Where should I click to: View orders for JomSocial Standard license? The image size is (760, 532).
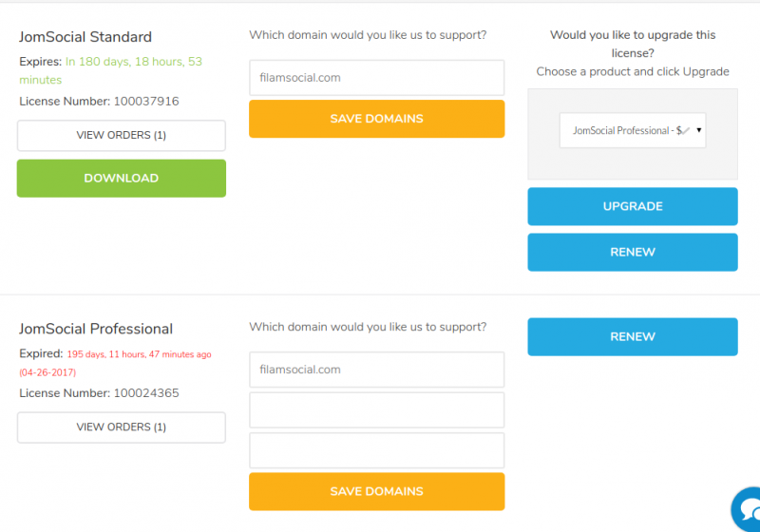click(122, 135)
